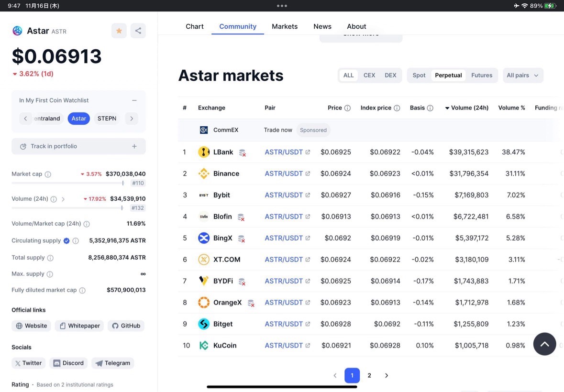This screenshot has width=564, height=392.
Task: Click the star favorite icon for Astar
Action: point(119,31)
